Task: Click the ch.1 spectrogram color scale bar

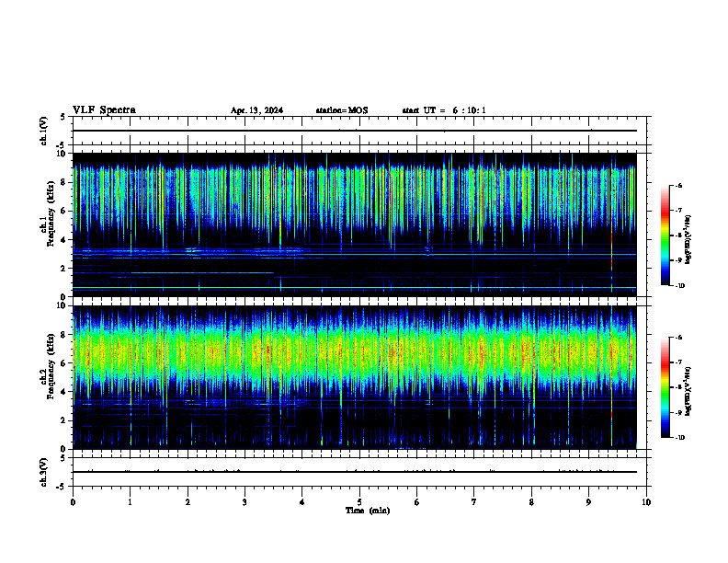Action: 665,236
